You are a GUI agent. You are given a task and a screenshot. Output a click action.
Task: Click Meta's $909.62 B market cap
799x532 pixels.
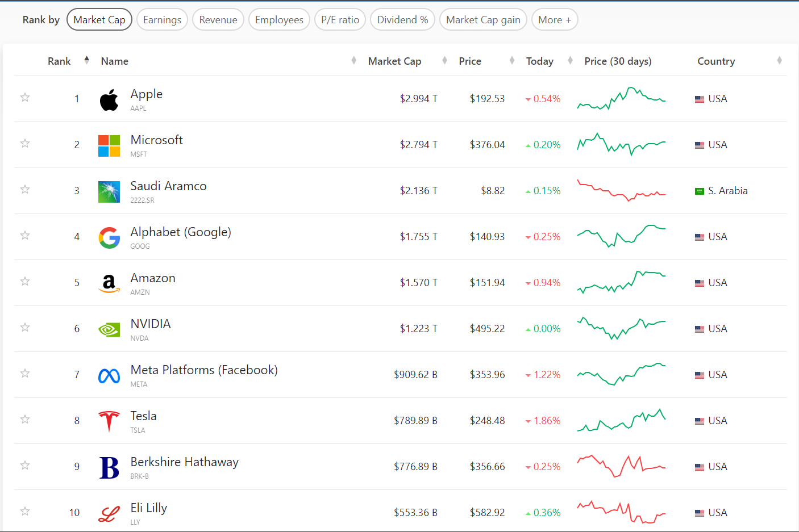click(x=415, y=375)
